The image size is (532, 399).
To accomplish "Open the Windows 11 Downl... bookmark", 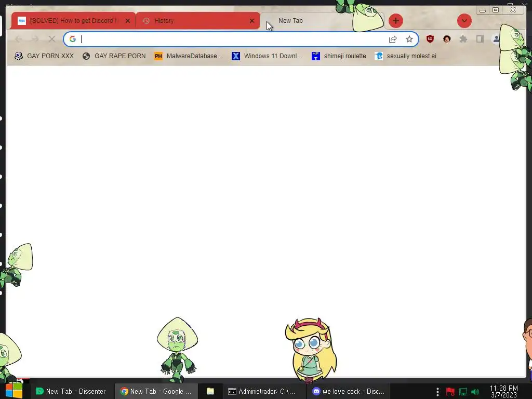I will [x=267, y=56].
